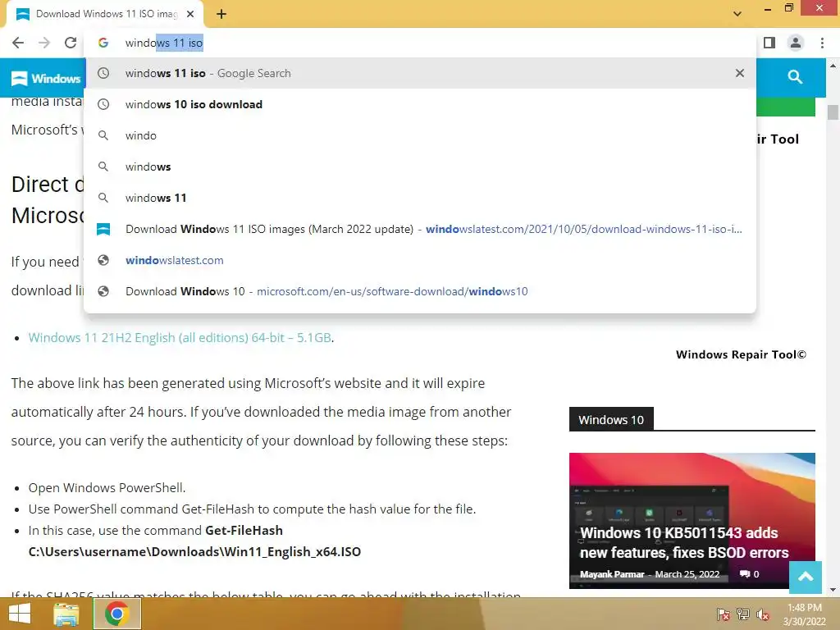Open File Explorer from the taskbar

point(66,614)
